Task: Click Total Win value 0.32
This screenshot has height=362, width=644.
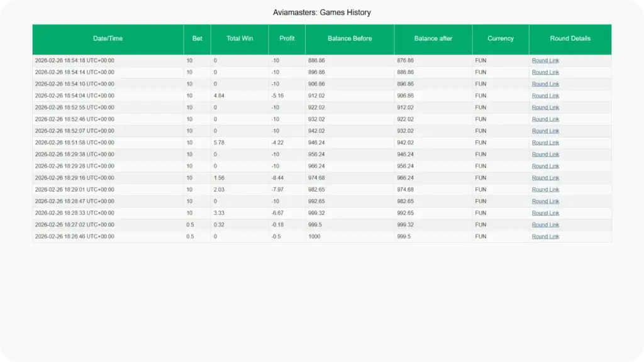Action: point(219,225)
